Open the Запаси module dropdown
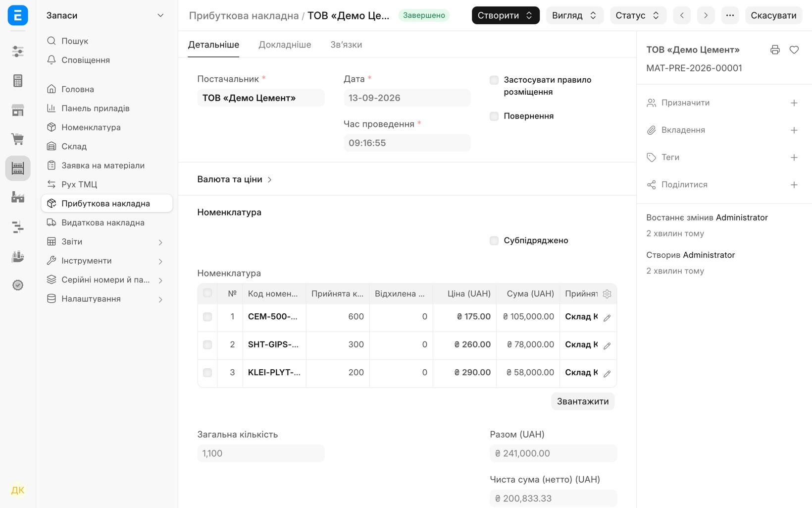 [105, 15]
